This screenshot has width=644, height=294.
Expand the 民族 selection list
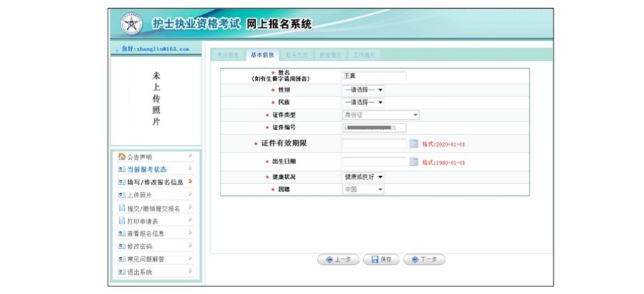pos(363,102)
